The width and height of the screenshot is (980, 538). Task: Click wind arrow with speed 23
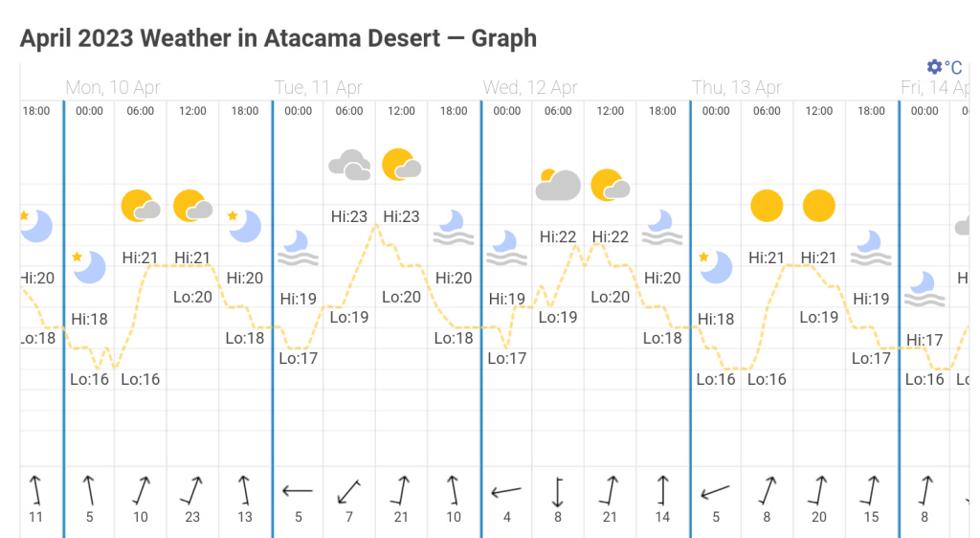pyautogui.click(x=192, y=492)
